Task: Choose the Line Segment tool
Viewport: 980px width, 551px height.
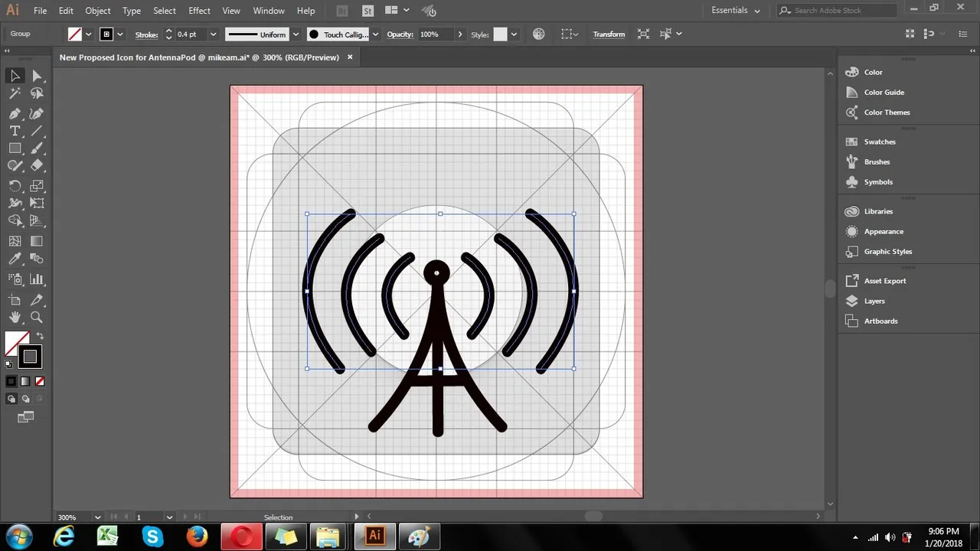Action: [37, 131]
